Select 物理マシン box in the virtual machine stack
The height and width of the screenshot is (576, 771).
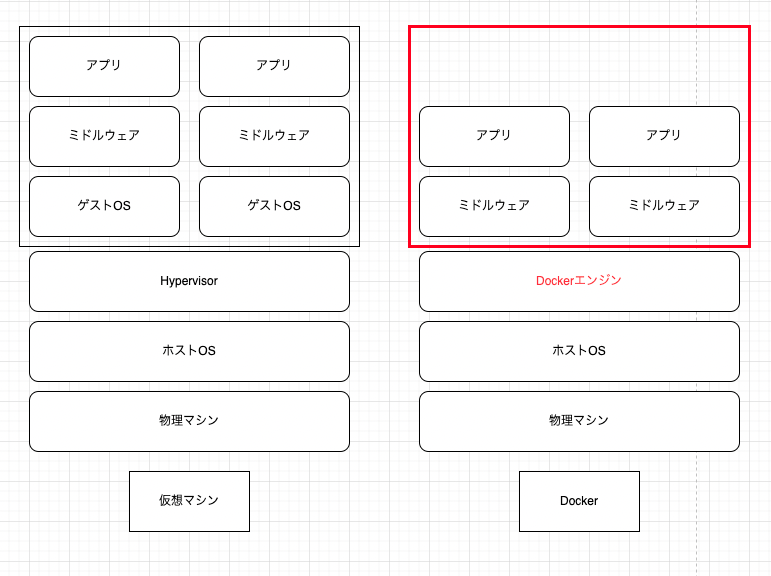pyautogui.click(x=189, y=421)
